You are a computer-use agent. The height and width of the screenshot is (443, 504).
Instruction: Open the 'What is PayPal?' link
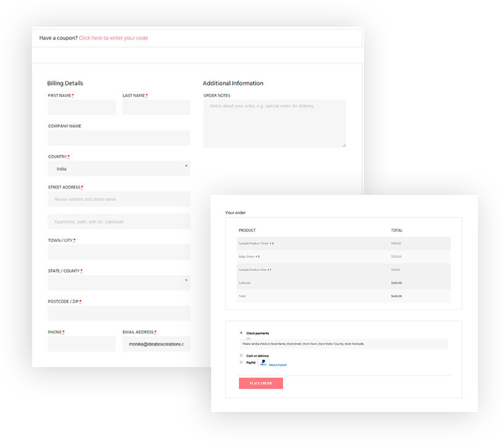pyautogui.click(x=278, y=365)
